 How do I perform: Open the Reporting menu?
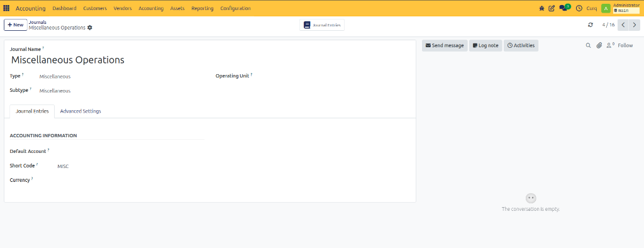pos(203,8)
